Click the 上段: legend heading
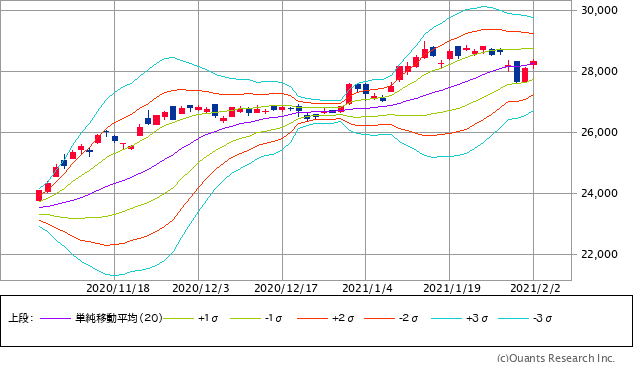The width and height of the screenshot is (633, 372). coord(20,318)
